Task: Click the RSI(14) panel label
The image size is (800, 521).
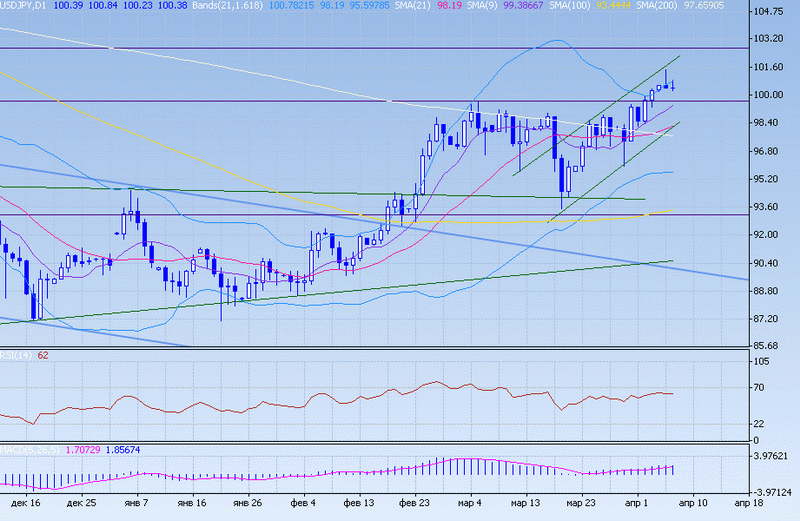Action: coord(17,355)
